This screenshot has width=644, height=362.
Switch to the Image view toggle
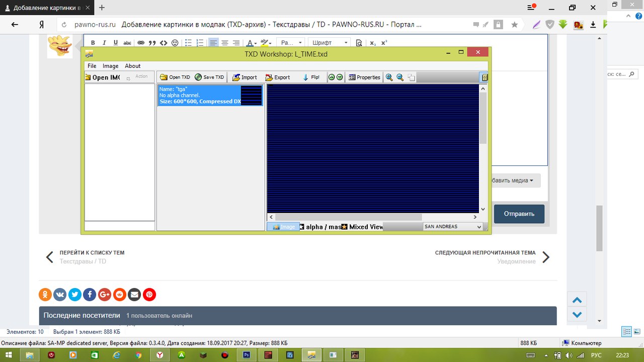point(283,227)
